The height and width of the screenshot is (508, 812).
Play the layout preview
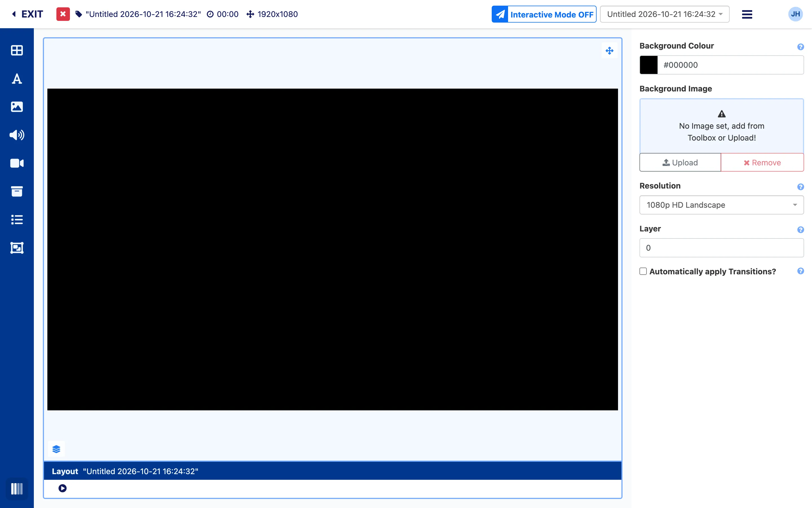(62, 488)
